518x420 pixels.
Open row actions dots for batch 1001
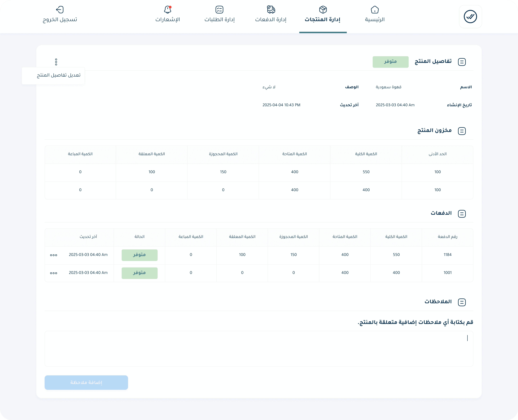pos(53,273)
